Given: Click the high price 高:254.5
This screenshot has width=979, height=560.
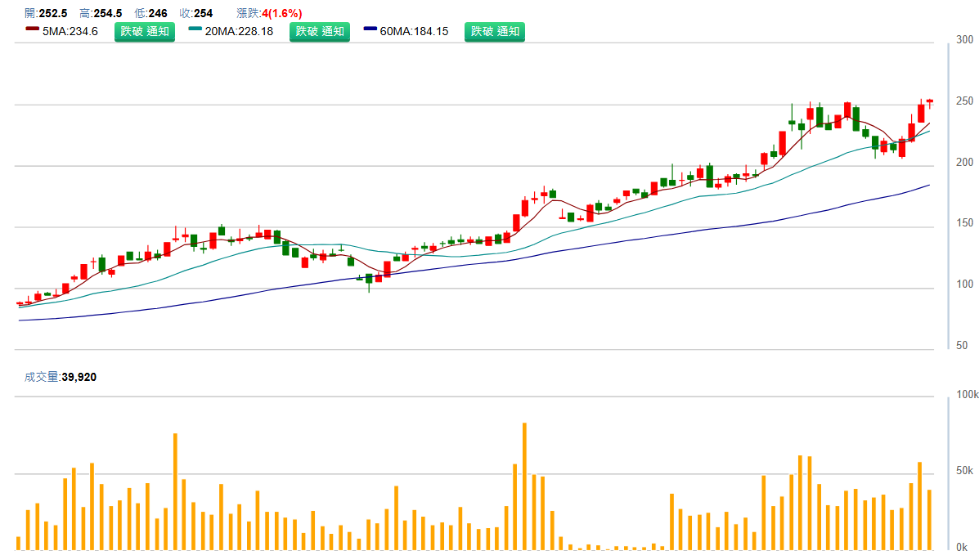Looking at the screenshot, I should click(x=101, y=13).
